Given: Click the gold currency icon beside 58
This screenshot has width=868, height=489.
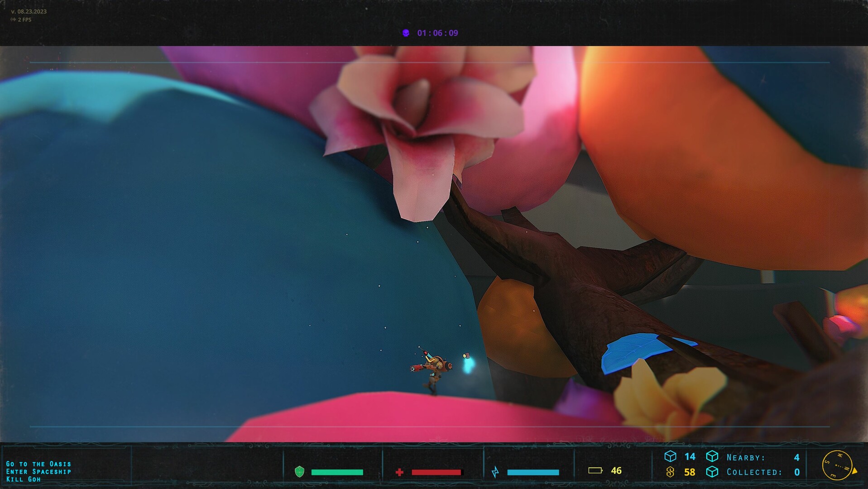Looking at the screenshot, I should (x=670, y=472).
